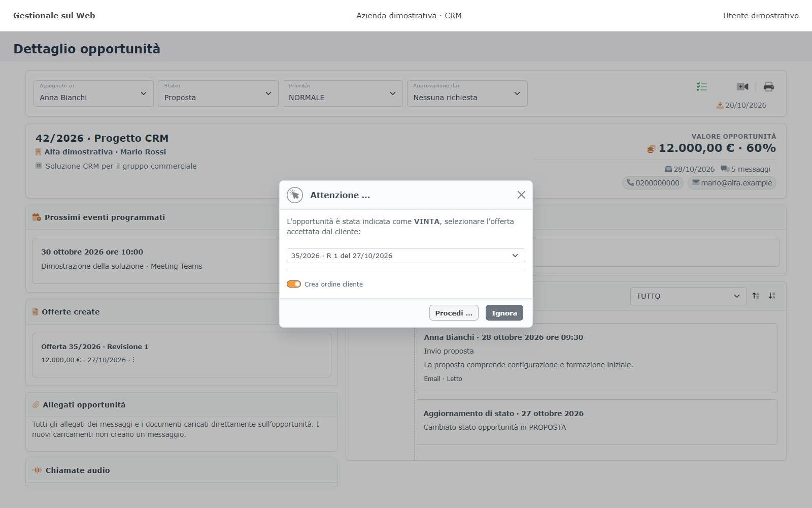Close the Attenzione dialog
The image size is (812, 508).
coord(521,195)
